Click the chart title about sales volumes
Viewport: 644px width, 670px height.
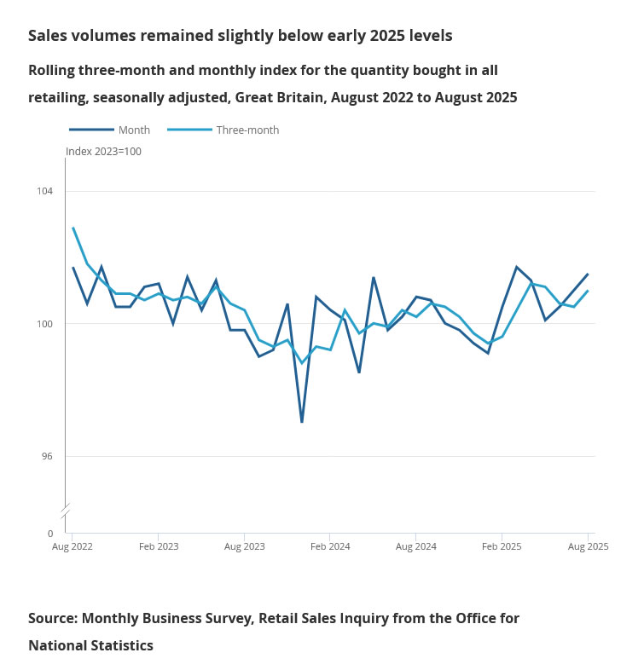[240, 36]
